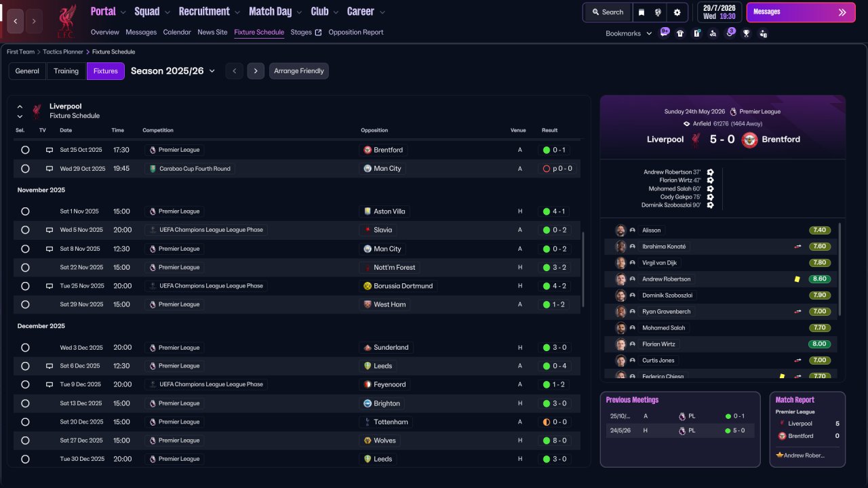Select the Sat 22 Nov Nott'm Forest fixture radio
The width and height of the screenshot is (868, 488).
tap(25, 268)
